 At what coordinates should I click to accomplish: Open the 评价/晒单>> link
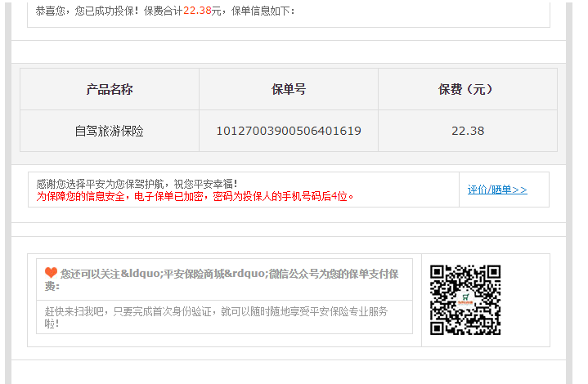(x=497, y=190)
